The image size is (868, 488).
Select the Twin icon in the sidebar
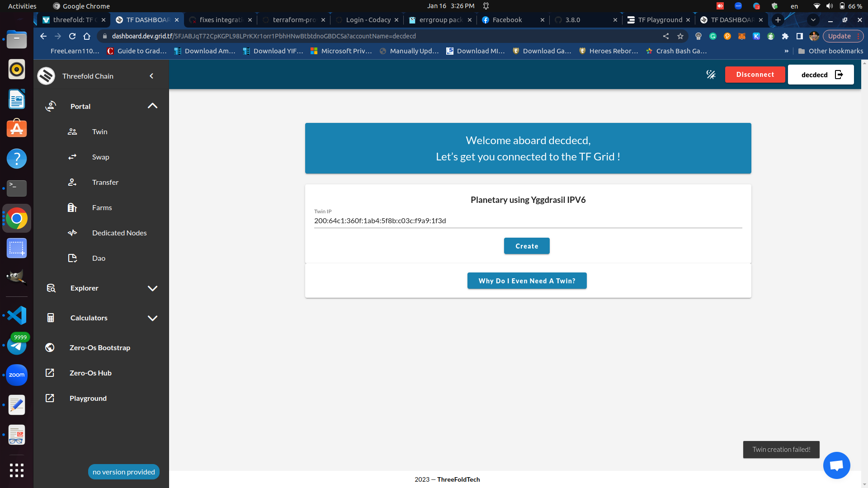click(72, 131)
